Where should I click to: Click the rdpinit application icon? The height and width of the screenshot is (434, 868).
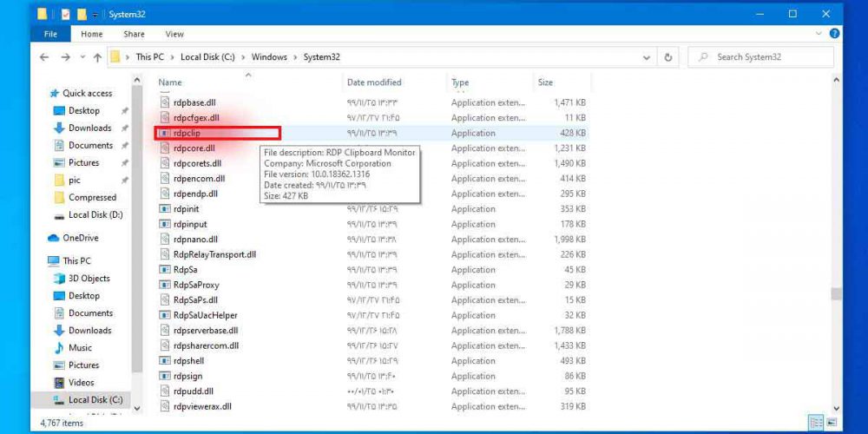[x=166, y=209]
